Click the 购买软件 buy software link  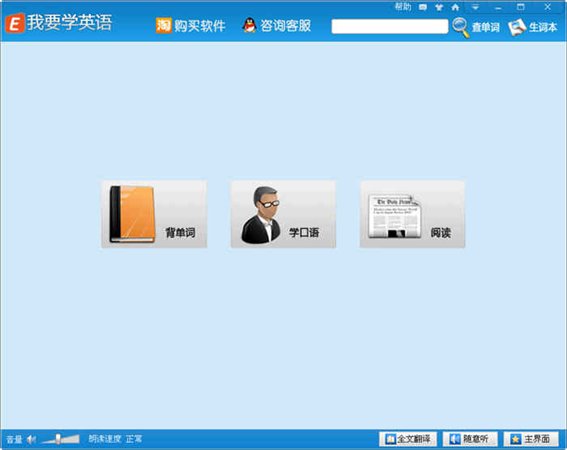point(200,26)
